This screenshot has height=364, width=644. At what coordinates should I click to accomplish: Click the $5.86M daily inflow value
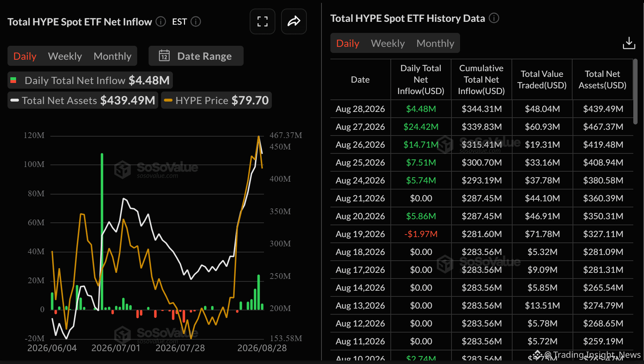421,216
